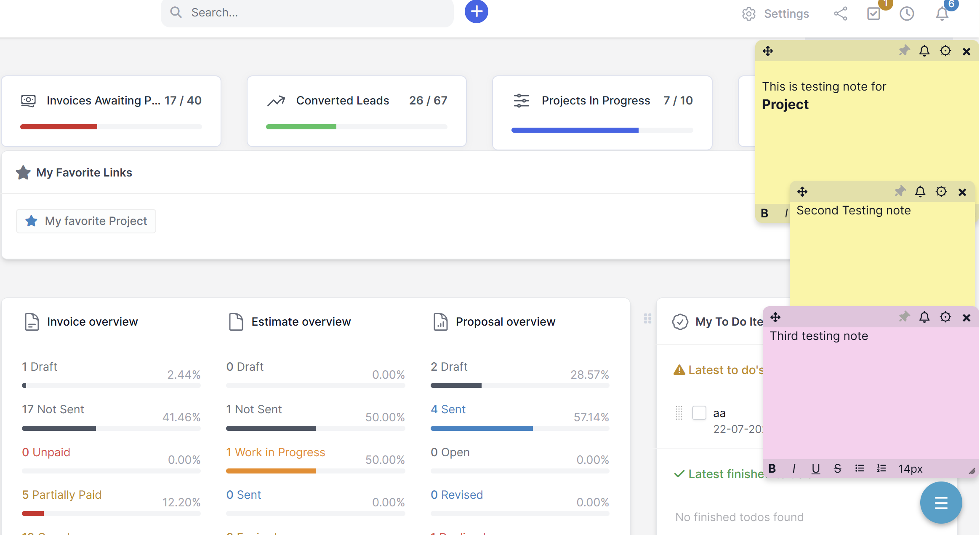
Task: Open the to-do checklist icon in header
Action: [x=873, y=13]
